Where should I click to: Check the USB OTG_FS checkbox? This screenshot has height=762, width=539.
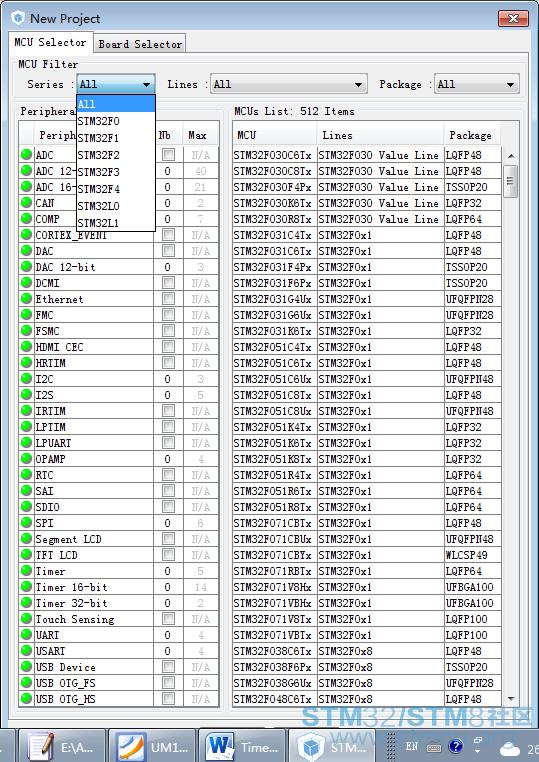point(168,683)
